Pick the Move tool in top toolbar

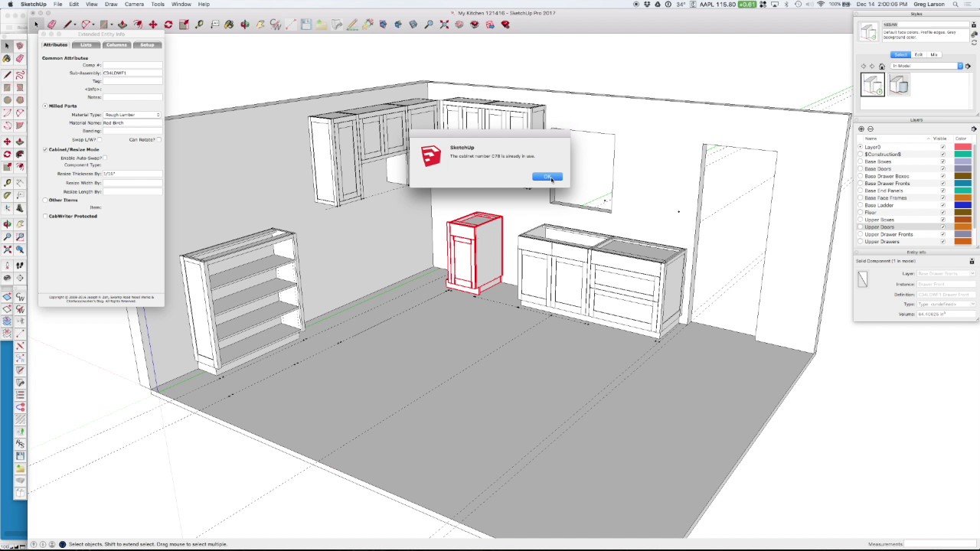coord(153,24)
